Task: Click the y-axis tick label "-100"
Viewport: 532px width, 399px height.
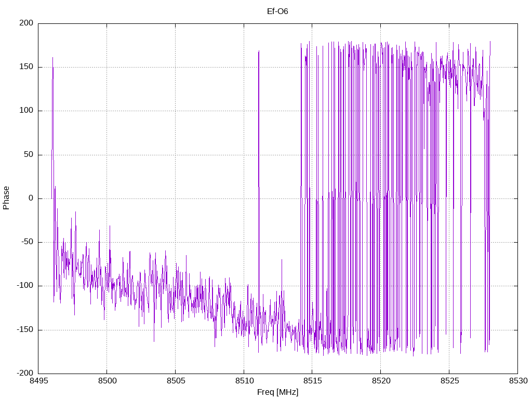Action: tap(25, 286)
